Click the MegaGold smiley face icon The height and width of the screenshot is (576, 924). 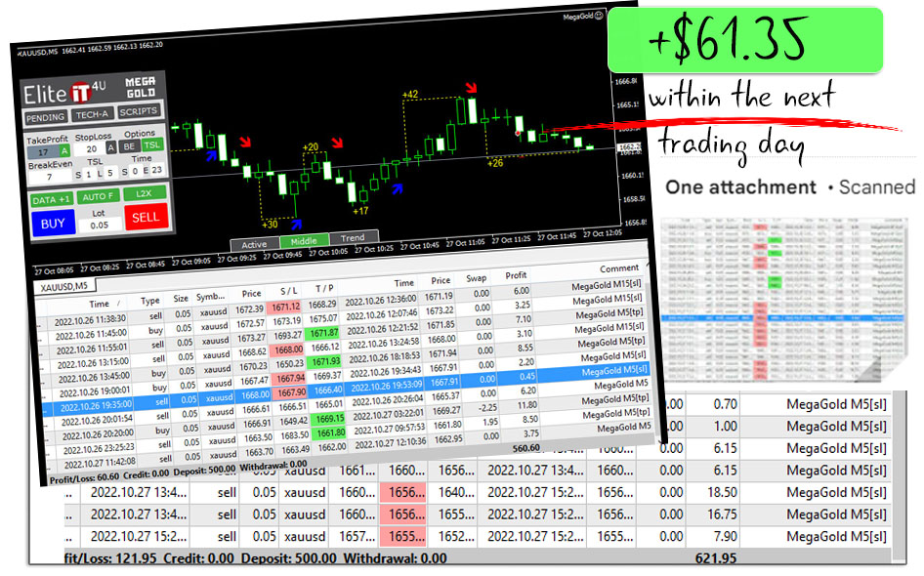coord(599,16)
